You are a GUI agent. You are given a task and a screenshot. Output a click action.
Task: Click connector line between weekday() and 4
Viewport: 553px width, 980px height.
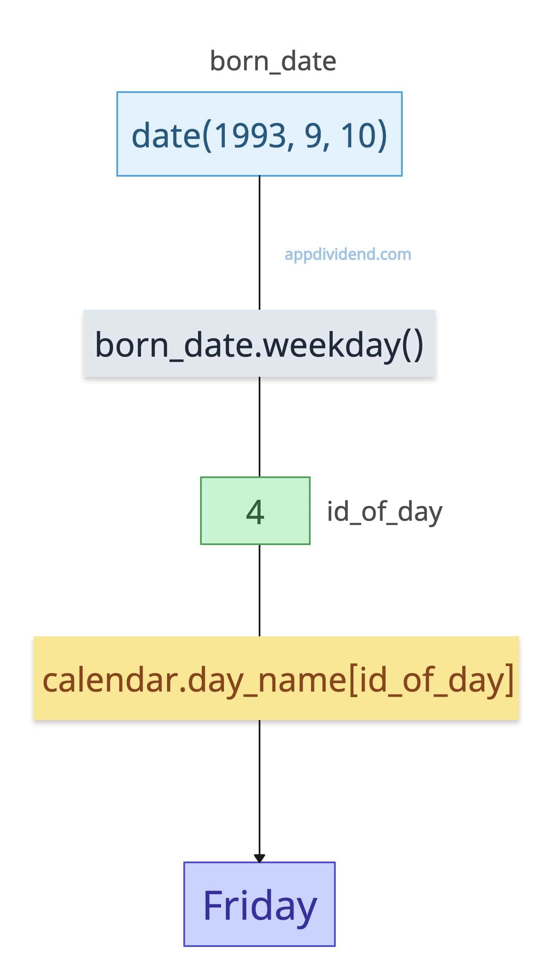(x=260, y=427)
